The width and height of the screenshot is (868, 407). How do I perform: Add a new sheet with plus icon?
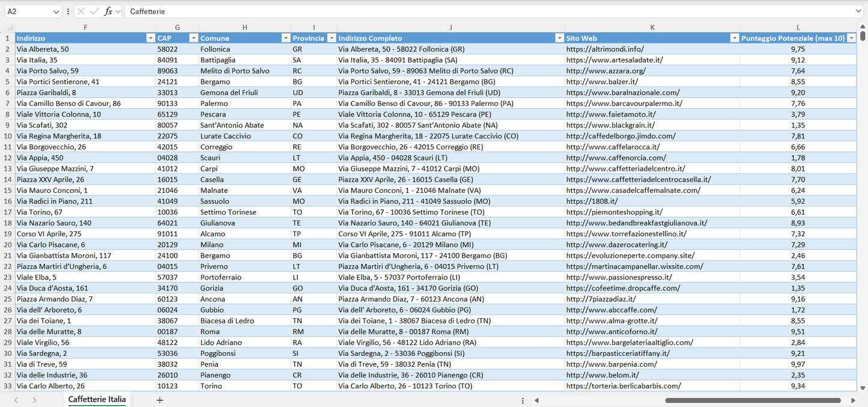[x=160, y=400]
